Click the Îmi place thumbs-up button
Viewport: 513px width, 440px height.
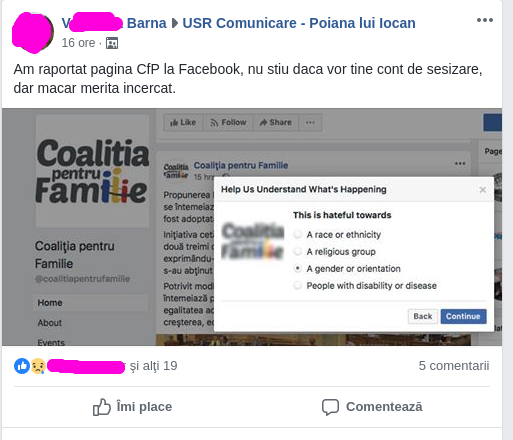(x=132, y=407)
